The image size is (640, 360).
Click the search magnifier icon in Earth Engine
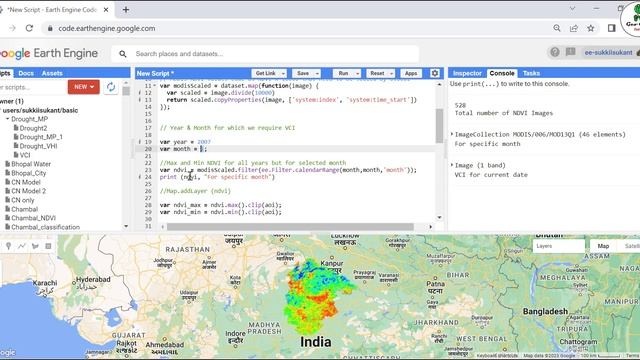pyautogui.click(x=122, y=53)
